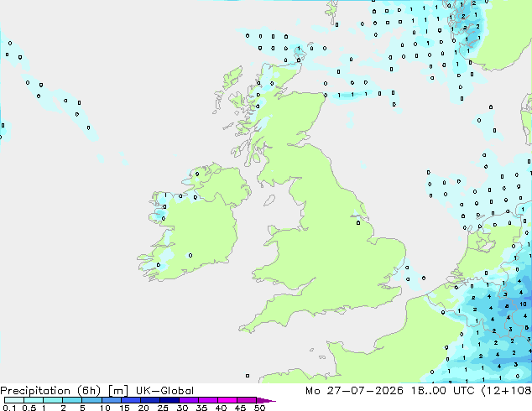Screen dimensions: 532x411
Task: Select legend swatch between 35 and 40
Action: click(x=208, y=400)
